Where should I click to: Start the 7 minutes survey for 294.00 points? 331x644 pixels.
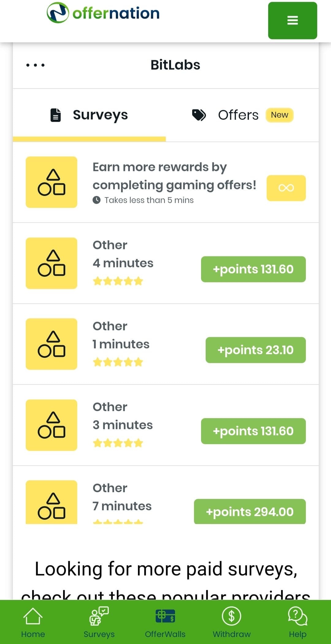[x=250, y=511]
